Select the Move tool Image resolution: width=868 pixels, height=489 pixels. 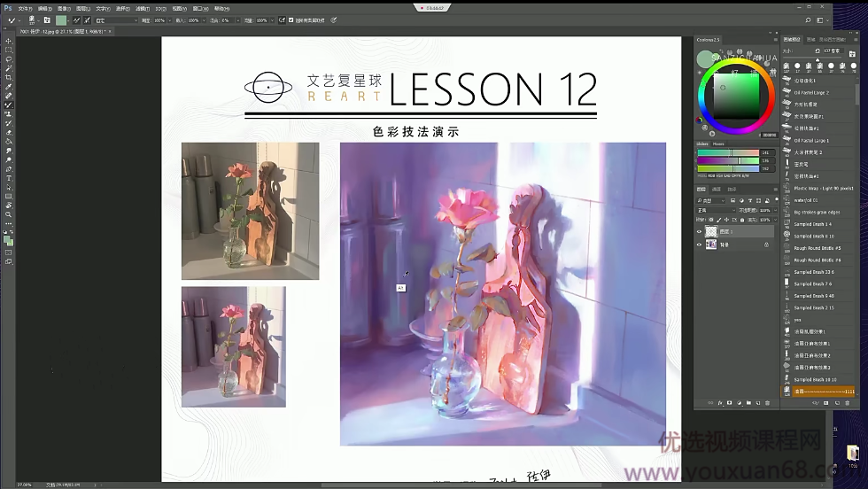(8, 41)
